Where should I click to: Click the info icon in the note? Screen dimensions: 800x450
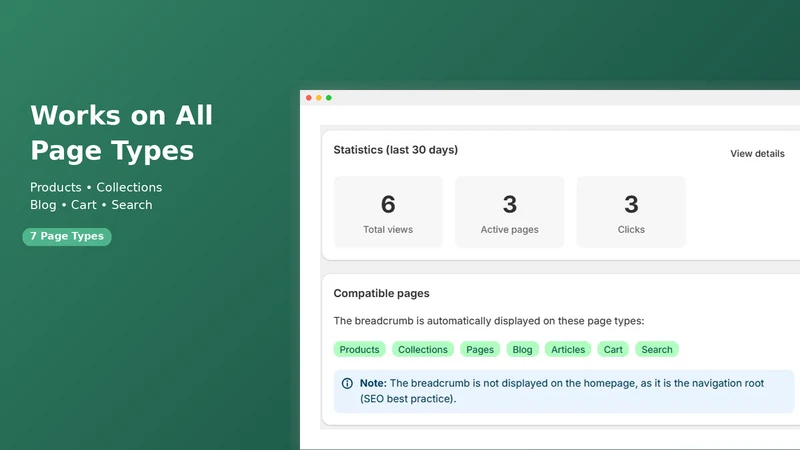click(x=347, y=383)
